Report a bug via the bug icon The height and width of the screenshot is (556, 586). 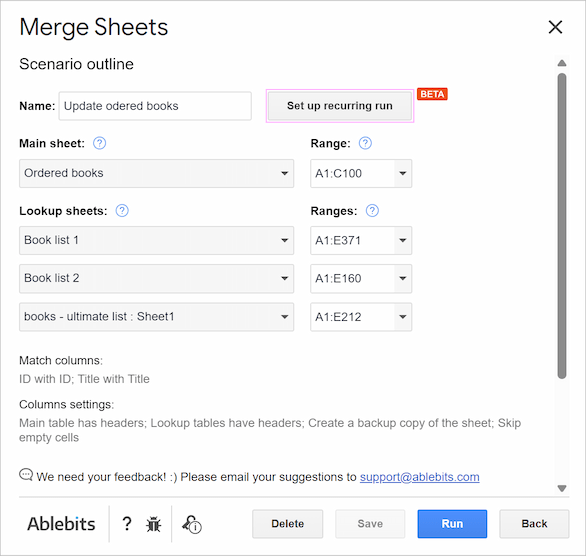tap(154, 524)
